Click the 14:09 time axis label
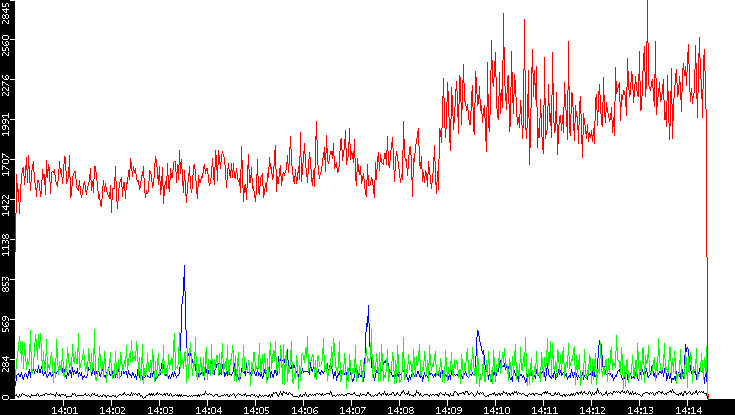735x415 pixels. pyautogui.click(x=448, y=410)
